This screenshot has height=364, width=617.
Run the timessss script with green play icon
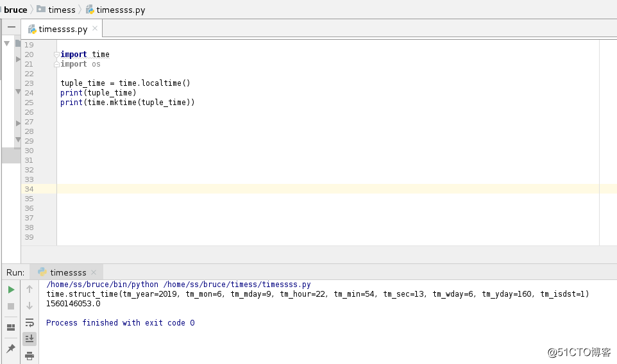coord(11,290)
